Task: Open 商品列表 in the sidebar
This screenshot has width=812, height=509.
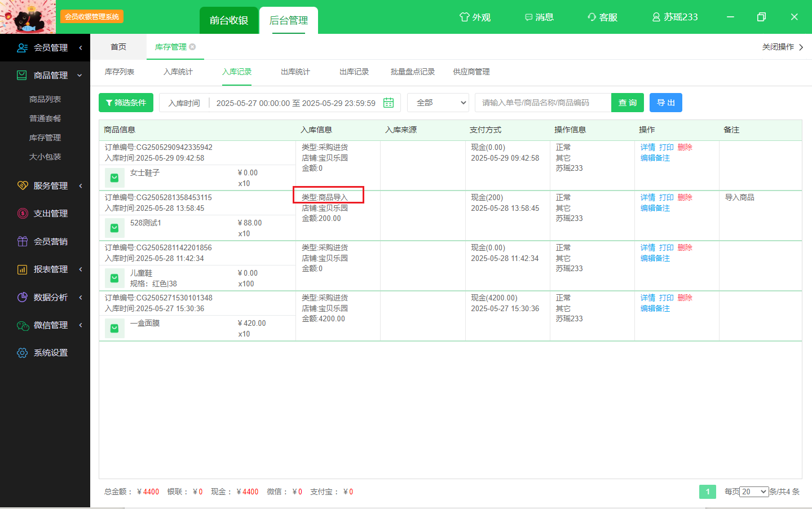Action: pos(45,99)
